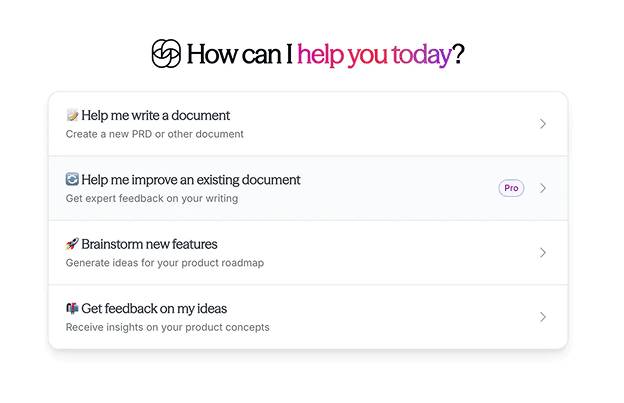The image size is (624, 403).
Task: Click the rocket emoji icon
Action: pyautogui.click(x=72, y=244)
